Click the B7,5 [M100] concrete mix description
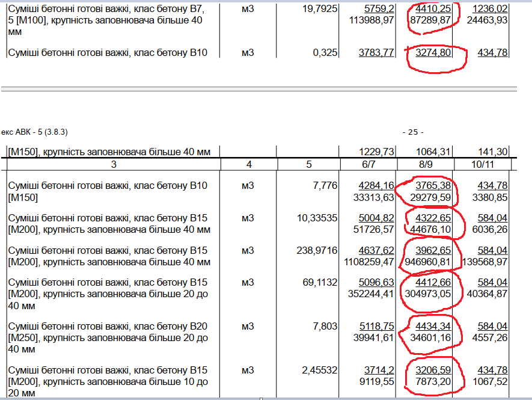The image size is (532, 400). click(108, 20)
